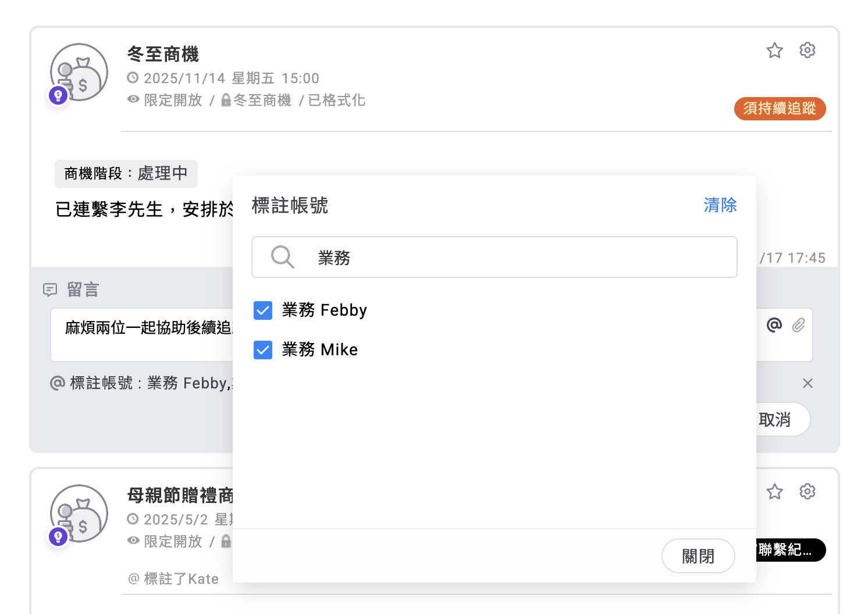Screen dimensions: 868x614
Task: Open the settings gear on the 冬至商機 card
Action: pyautogui.click(x=807, y=51)
